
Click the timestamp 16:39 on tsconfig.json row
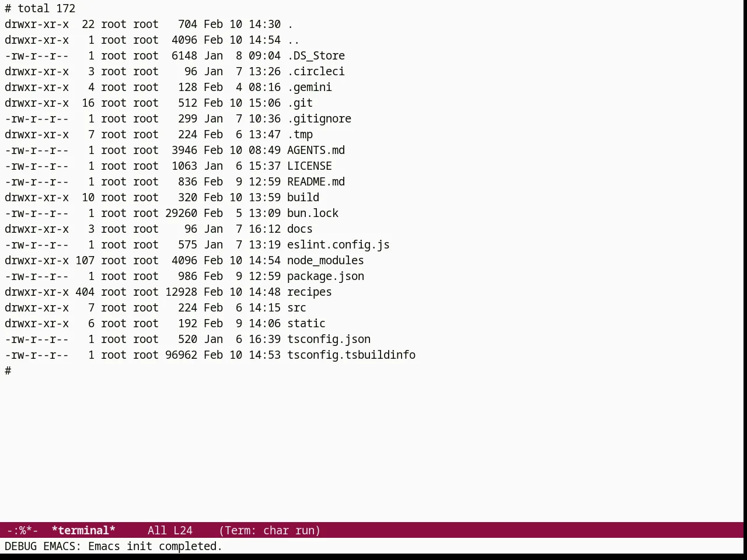264,339
